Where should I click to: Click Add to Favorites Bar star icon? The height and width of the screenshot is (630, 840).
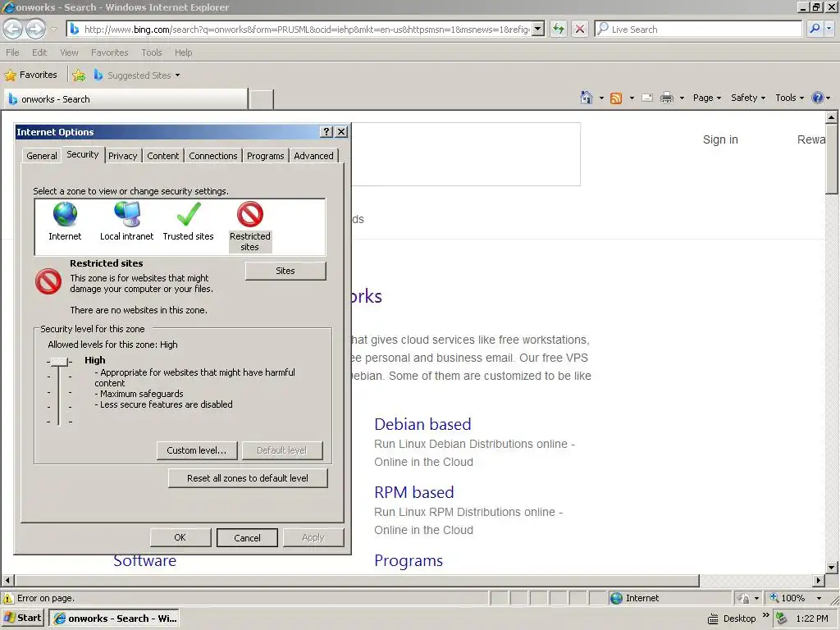coord(79,75)
